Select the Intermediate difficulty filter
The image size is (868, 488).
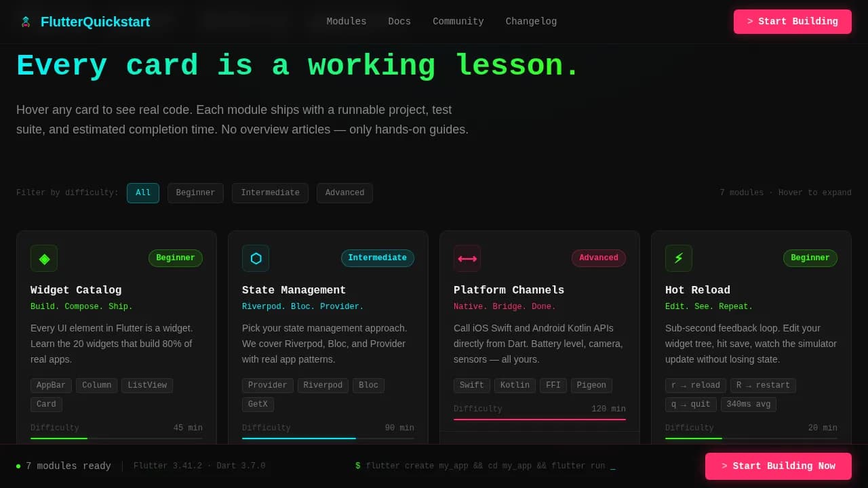click(270, 193)
